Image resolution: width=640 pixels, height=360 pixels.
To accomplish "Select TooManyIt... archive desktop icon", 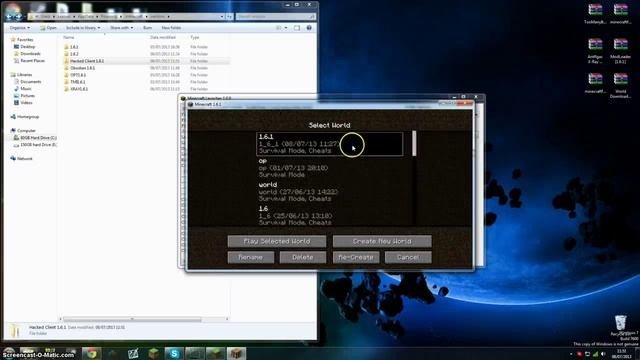I will [x=595, y=14].
